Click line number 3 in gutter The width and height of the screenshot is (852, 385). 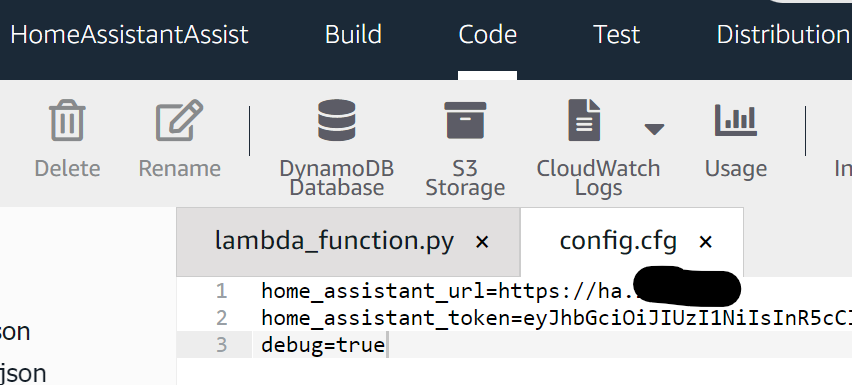click(221, 345)
